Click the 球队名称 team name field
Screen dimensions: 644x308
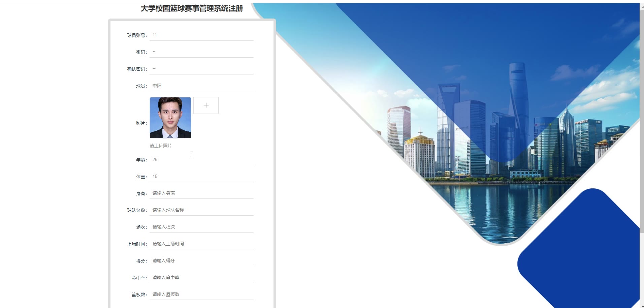pos(201,210)
